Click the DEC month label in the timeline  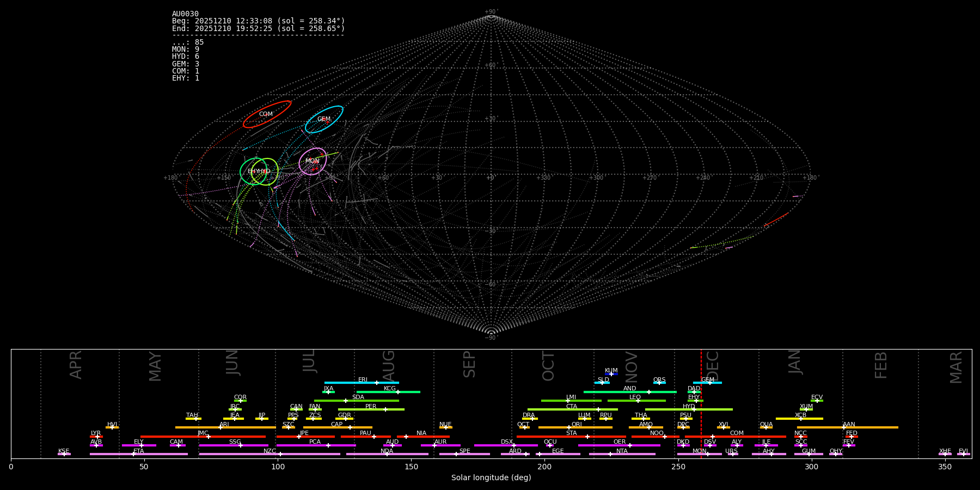click(x=712, y=366)
